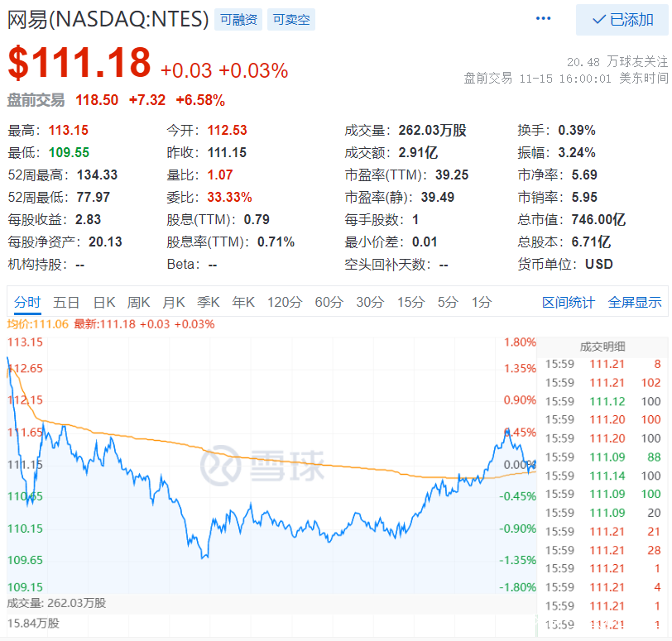
Task: Click the 可融资 tag
Action: (238, 20)
